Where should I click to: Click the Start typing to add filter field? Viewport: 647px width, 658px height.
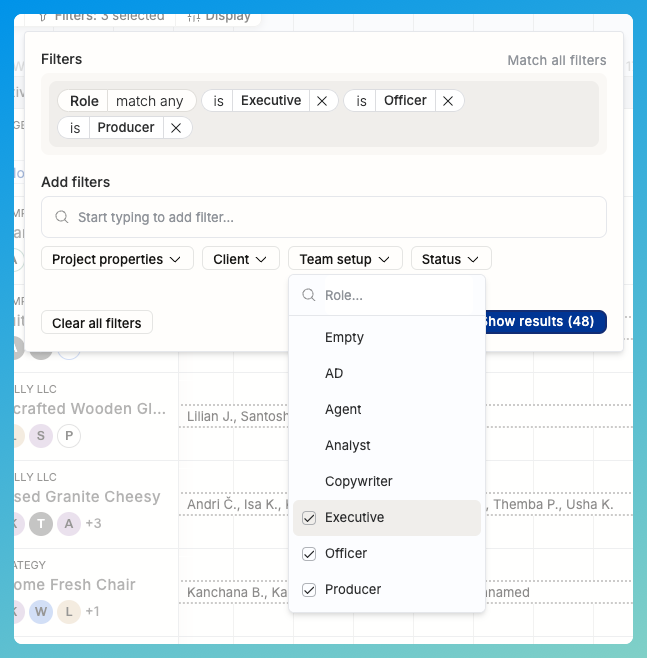330,217
